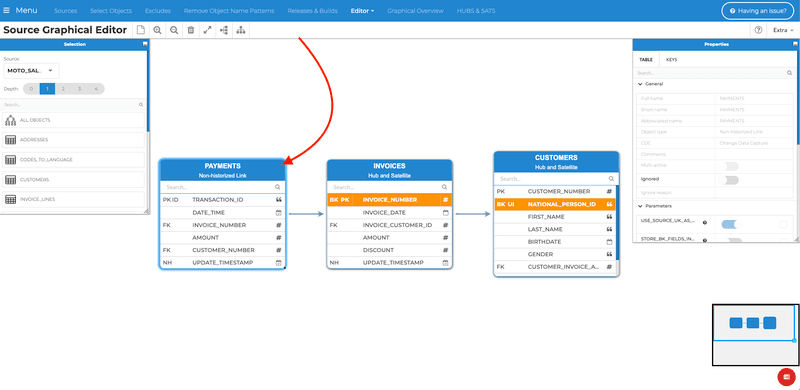Zoom in on the graphical editor

click(157, 30)
